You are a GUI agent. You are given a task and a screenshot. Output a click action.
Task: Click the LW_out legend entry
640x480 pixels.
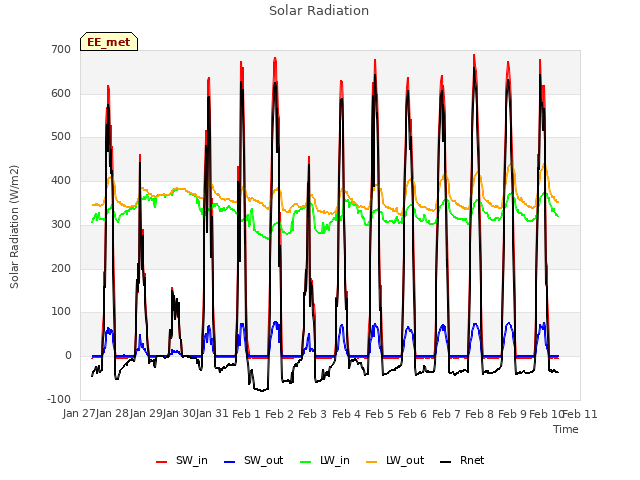395,460
